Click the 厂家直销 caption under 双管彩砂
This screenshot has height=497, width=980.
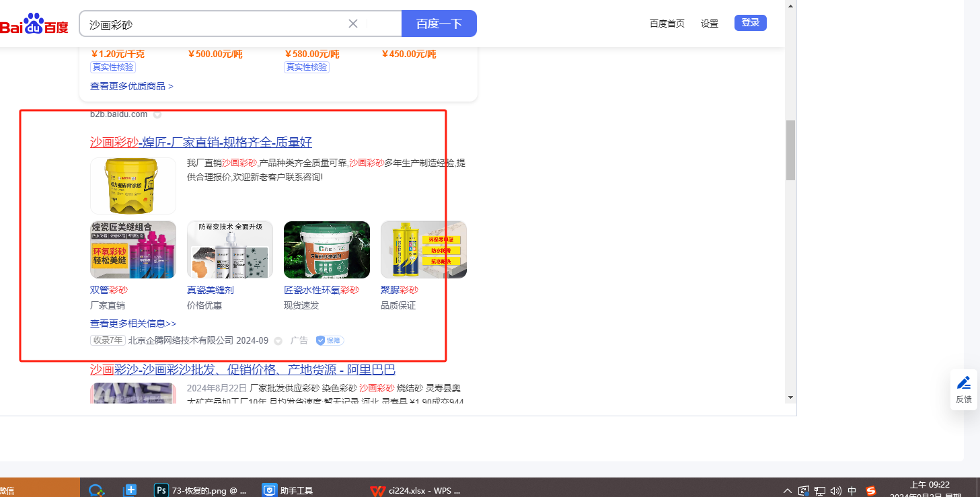(108, 305)
